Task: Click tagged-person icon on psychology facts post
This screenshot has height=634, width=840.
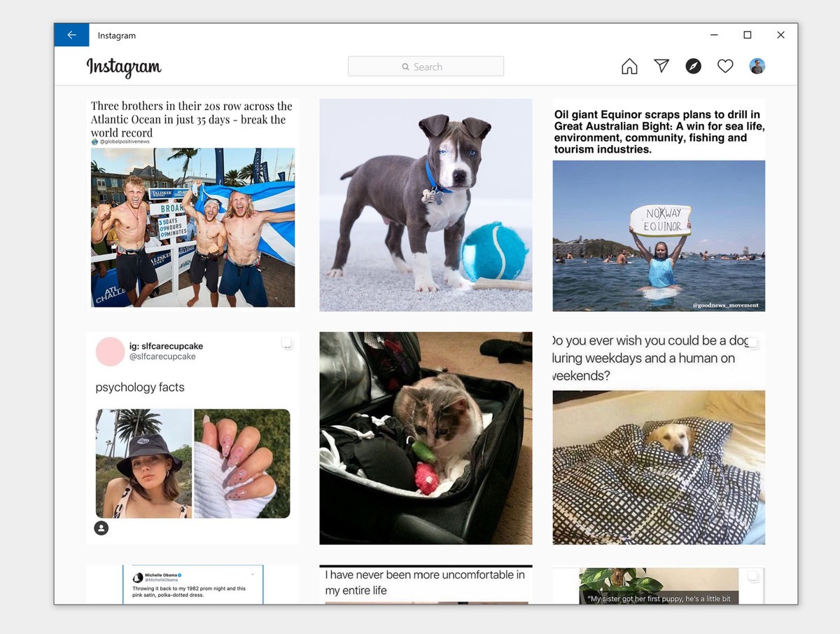Action: click(x=101, y=528)
